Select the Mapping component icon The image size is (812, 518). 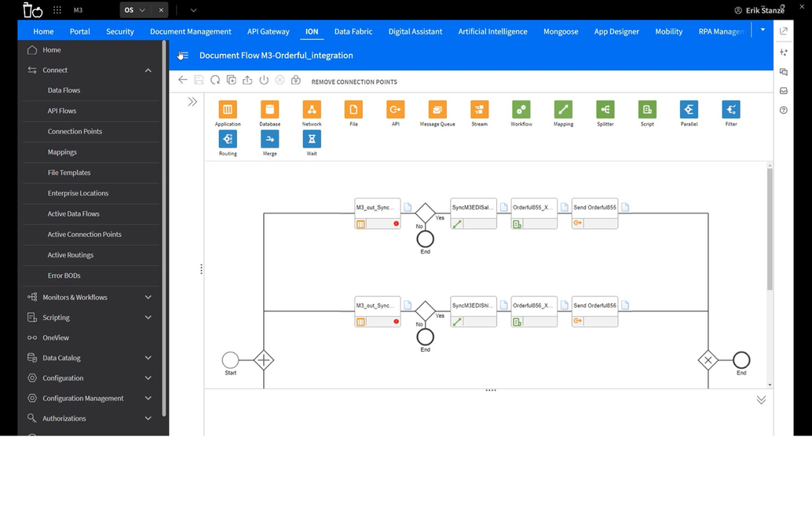point(563,110)
